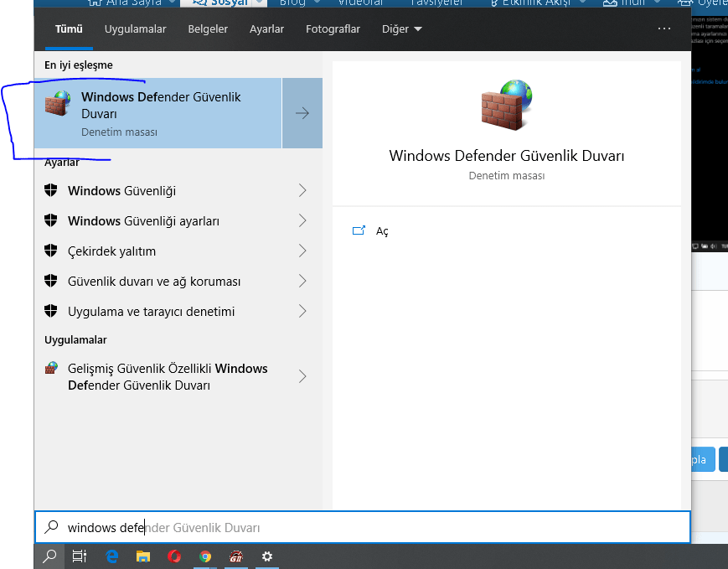Click the magnifier icon in search box
Image resolution: width=728 pixels, height=569 pixels.
coord(51,527)
